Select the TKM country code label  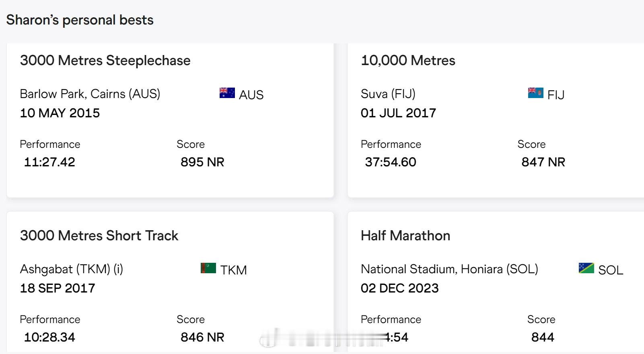tap(233, 270)
